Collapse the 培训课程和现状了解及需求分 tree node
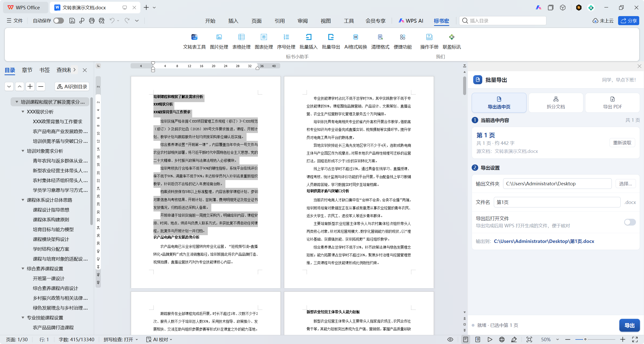This screenshot has height=344, width=644. (x=17, y=102)
